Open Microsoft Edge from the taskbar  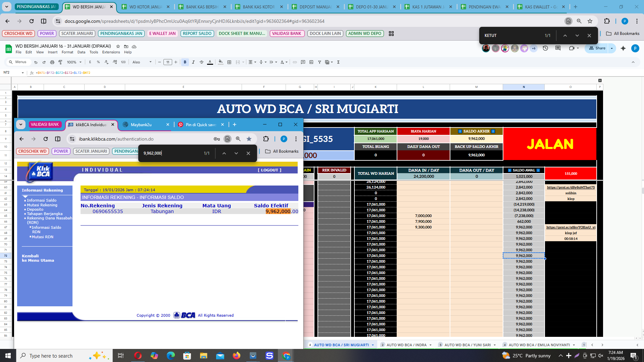pos(170,356)
